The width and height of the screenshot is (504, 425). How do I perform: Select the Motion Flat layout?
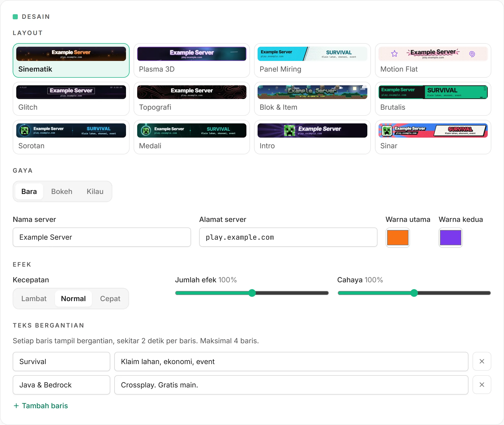point(433,60)
